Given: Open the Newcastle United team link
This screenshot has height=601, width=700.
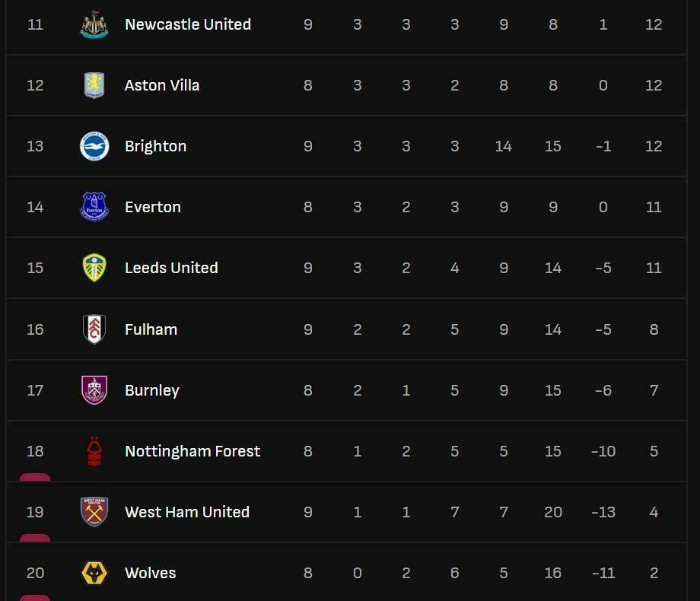Looking at the screenshot, I should pos(188,24).
